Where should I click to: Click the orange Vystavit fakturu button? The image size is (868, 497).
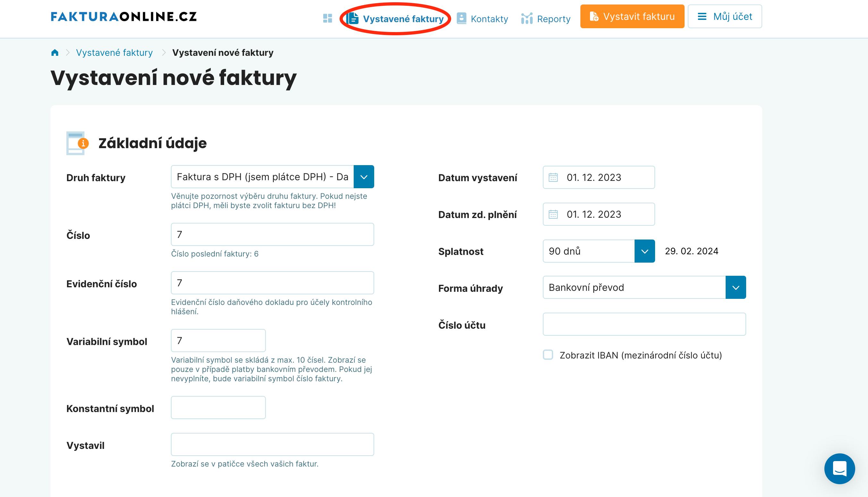[x=632, y=16]
